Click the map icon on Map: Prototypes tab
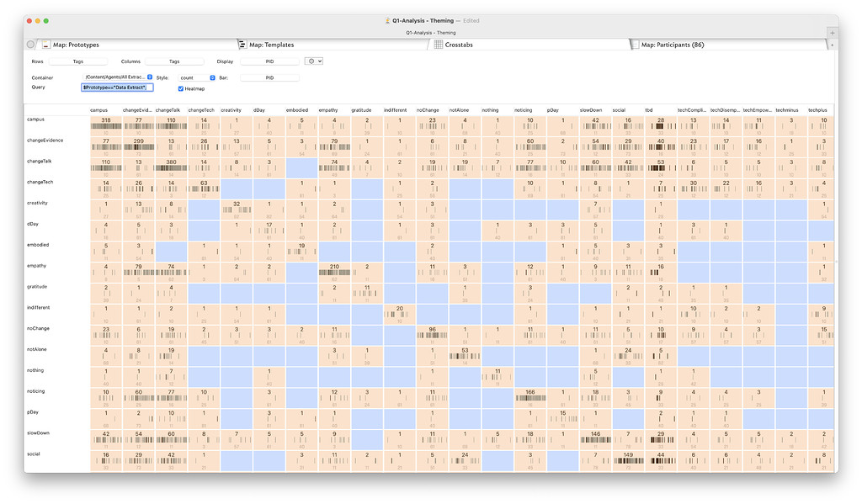This screenshot has height=504, width=862. [x=45, y=44]
